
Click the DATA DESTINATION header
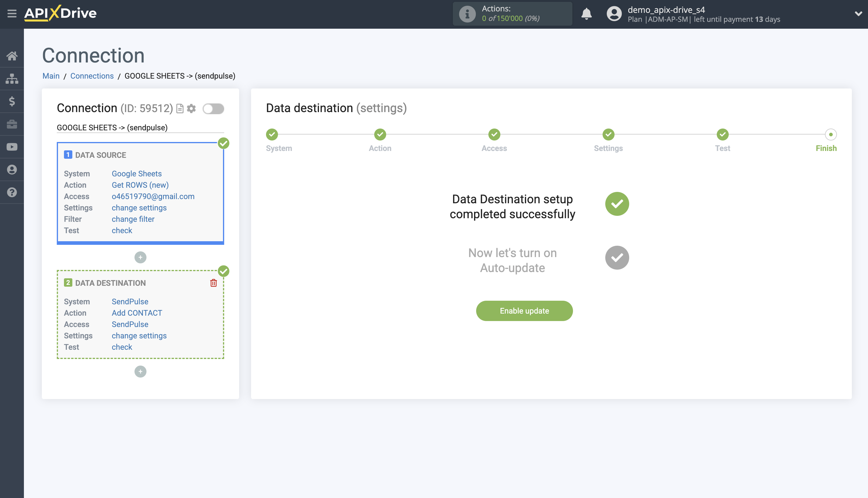110,283
